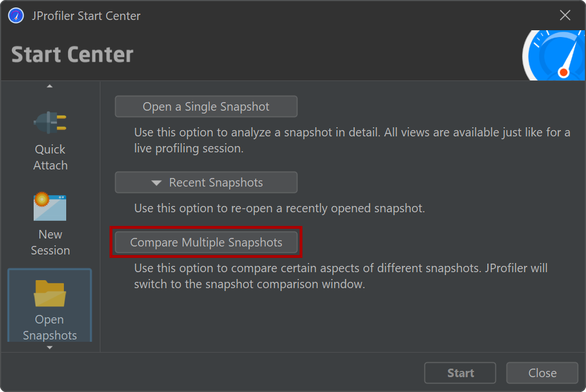Close the Start Center window
The height and width of the screenshot is (392, 586).
coord(565,15)
